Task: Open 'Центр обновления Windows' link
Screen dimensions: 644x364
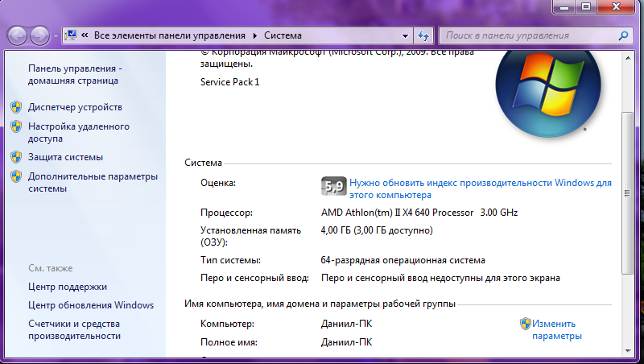Action: pos(91,305)
